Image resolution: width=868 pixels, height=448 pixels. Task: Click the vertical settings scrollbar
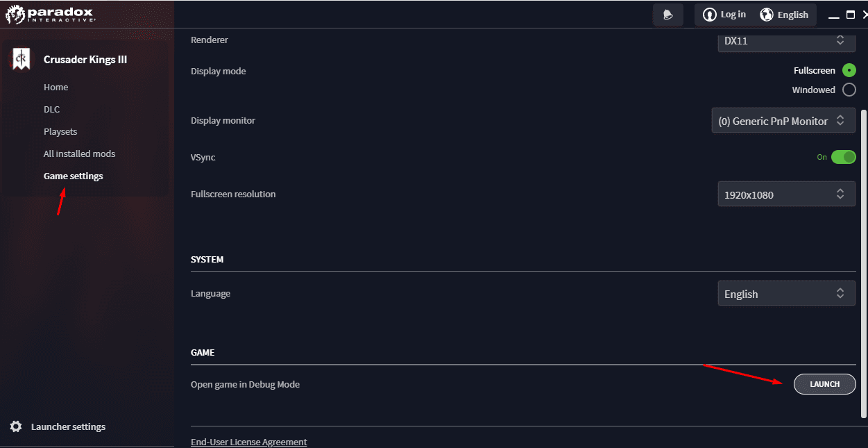point(864,264)
